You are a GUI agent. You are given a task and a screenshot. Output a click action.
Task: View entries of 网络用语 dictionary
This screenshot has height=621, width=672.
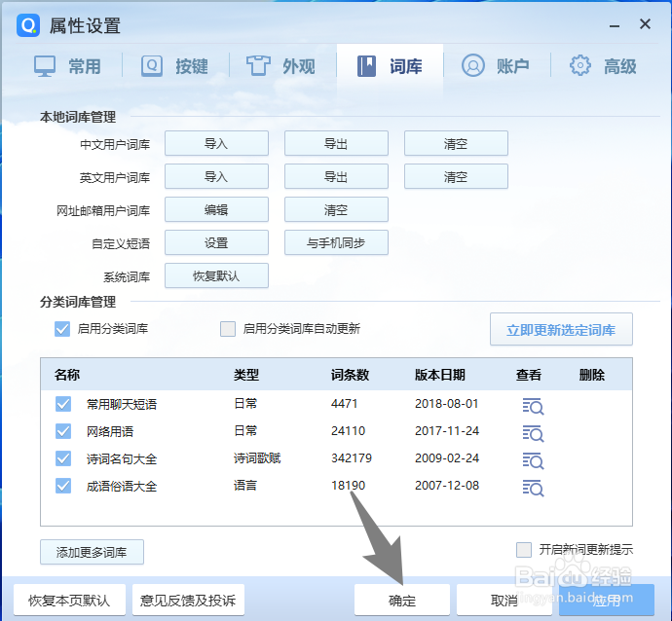[x=533, y=433]
